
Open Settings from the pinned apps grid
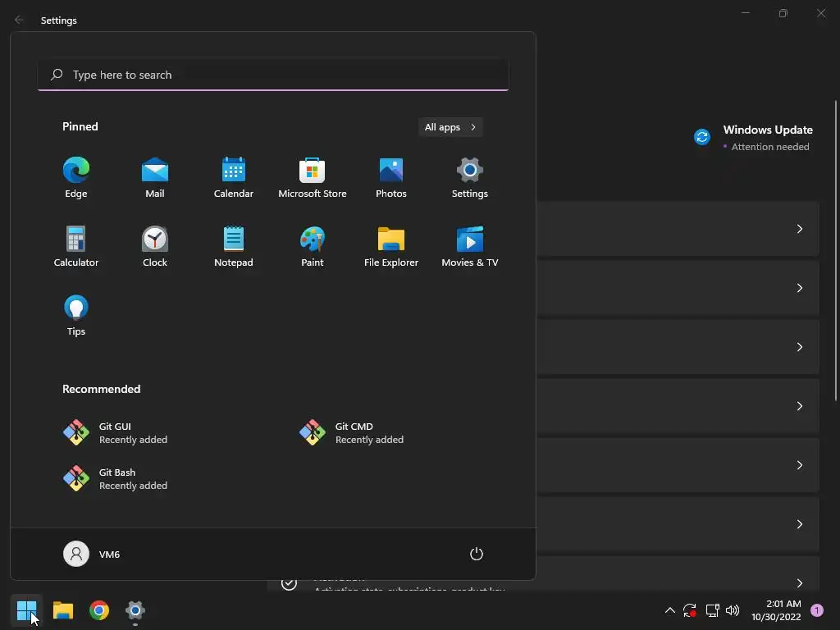pyautogui.click(x=470, y=178)
